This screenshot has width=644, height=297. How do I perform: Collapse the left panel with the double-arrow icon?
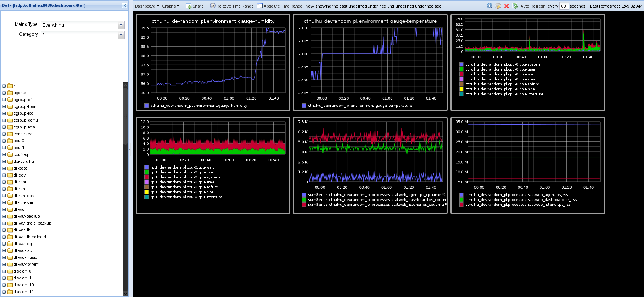124,5
